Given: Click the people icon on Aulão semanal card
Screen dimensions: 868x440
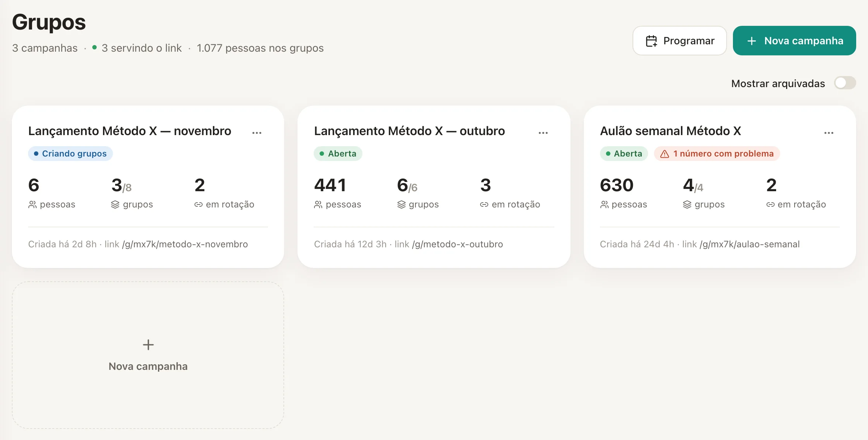Looking at the screenshot, I should pos(604,204).
